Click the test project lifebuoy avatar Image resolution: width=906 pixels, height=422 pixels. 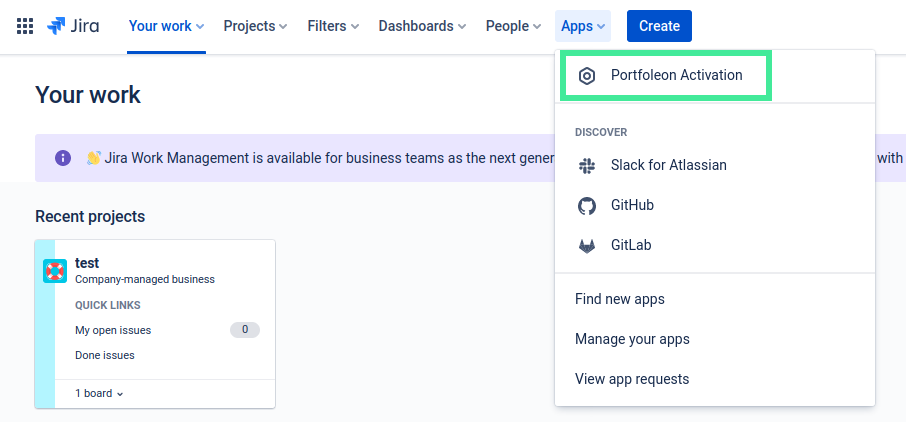tap(55, 271)
